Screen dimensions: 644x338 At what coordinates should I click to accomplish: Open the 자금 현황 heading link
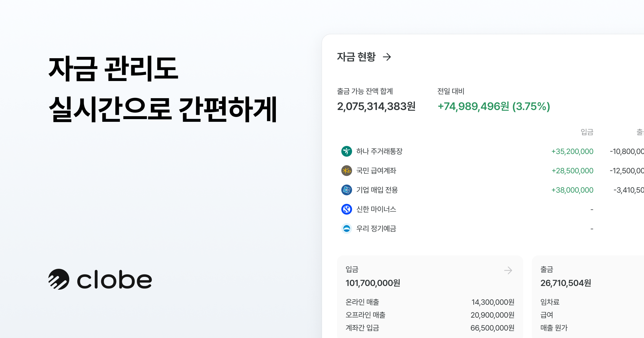click(356, 57)
